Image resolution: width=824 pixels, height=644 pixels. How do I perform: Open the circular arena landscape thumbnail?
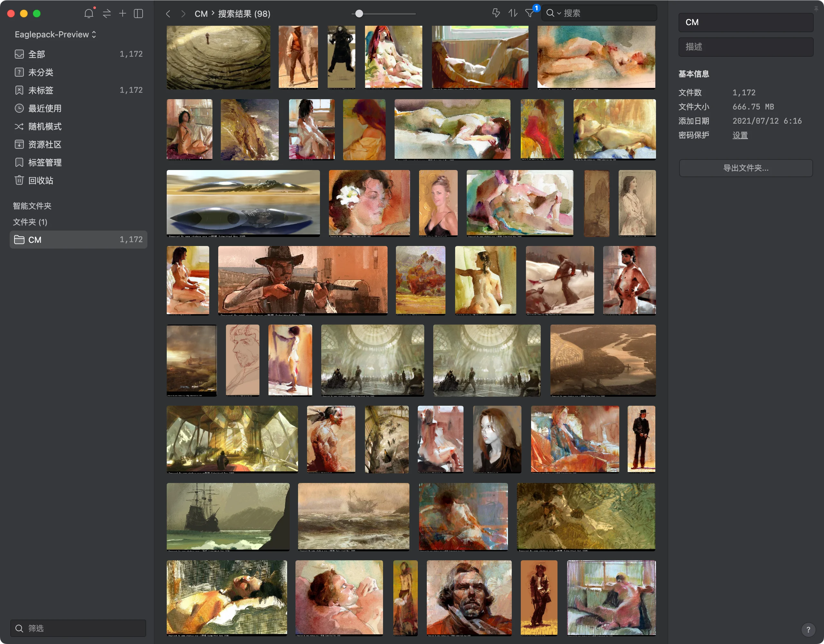point(219,57)
